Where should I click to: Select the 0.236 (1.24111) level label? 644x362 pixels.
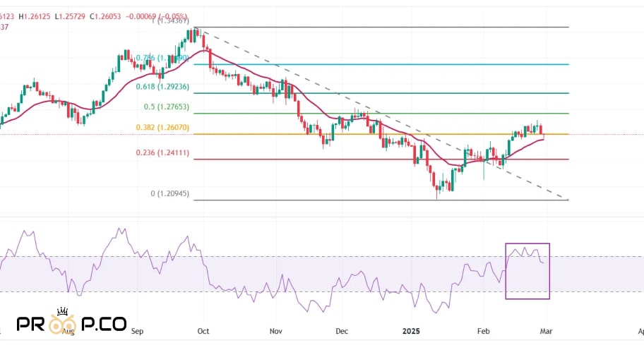[x=162, y=152]
